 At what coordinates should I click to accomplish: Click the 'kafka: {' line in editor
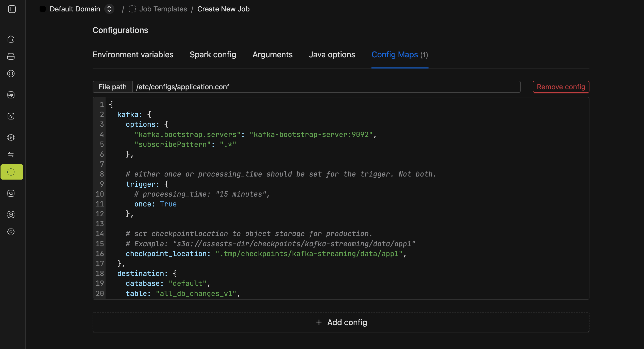coord(134,114)
